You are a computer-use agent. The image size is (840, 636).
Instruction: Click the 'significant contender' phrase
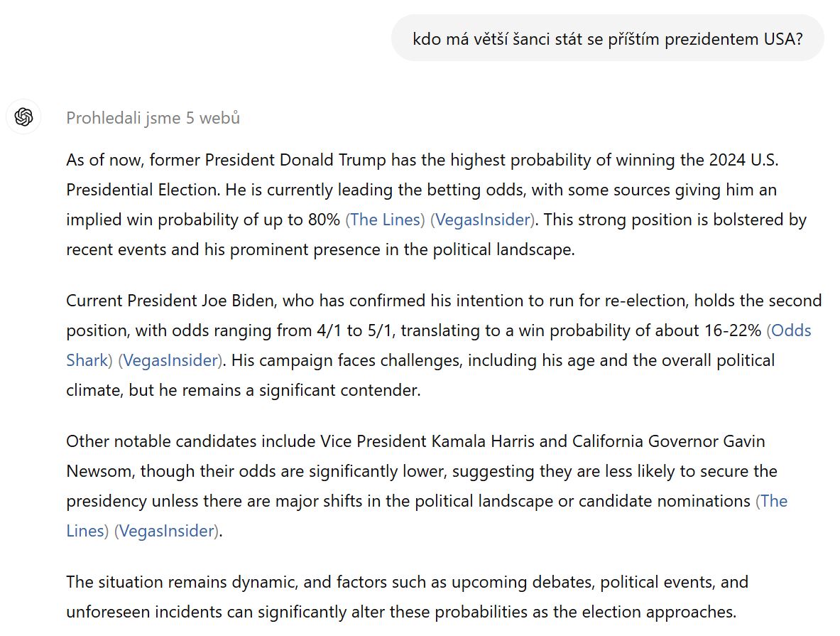pos(339,390)
